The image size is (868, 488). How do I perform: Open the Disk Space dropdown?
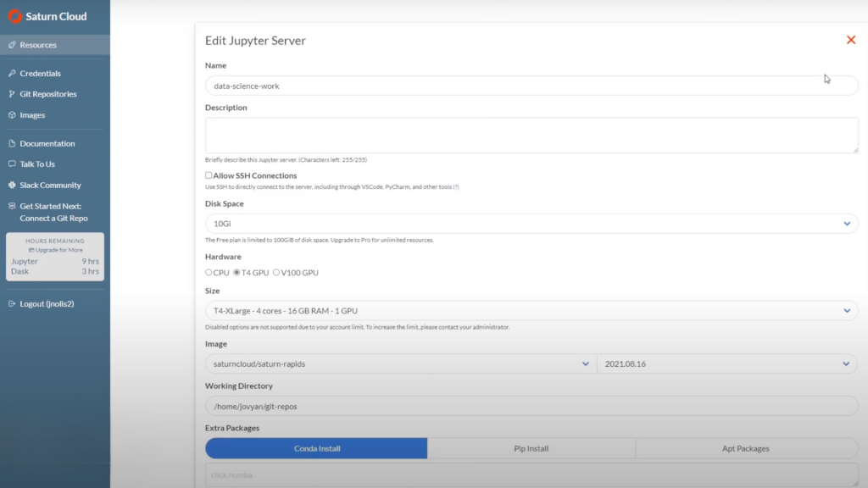point(531,224)
